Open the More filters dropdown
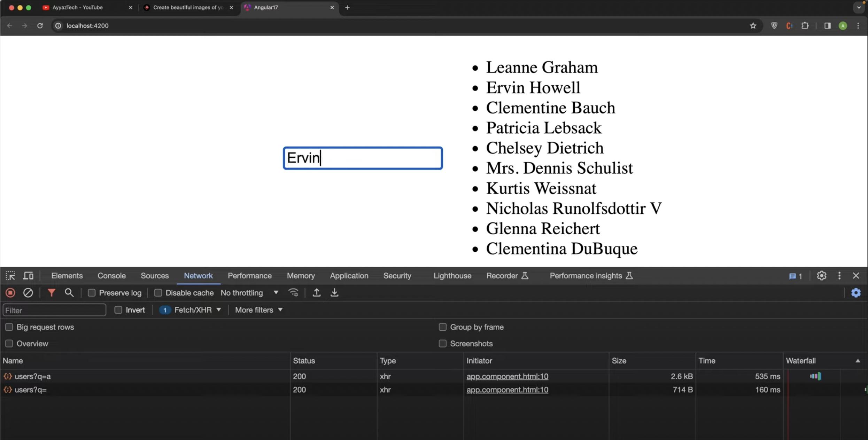Screen dimensions: 868x440 pyautogui.click(x=258, y=310)
